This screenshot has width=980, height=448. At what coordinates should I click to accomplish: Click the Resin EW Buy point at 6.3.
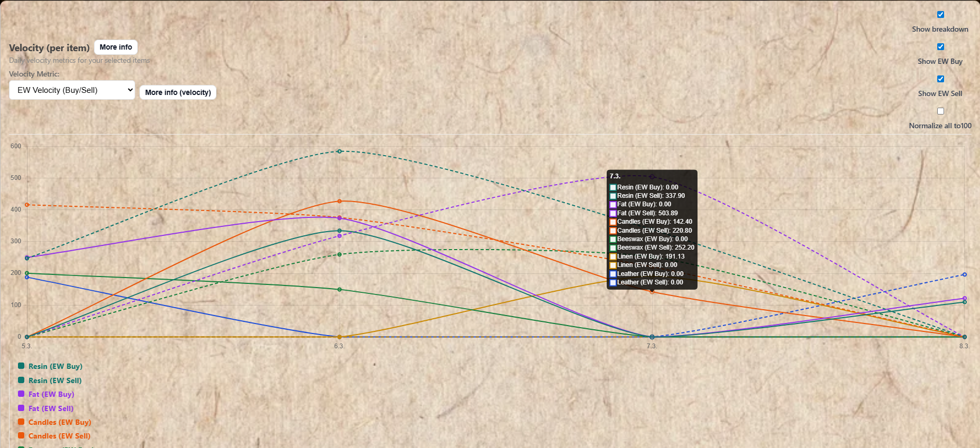tap(340, 231)
